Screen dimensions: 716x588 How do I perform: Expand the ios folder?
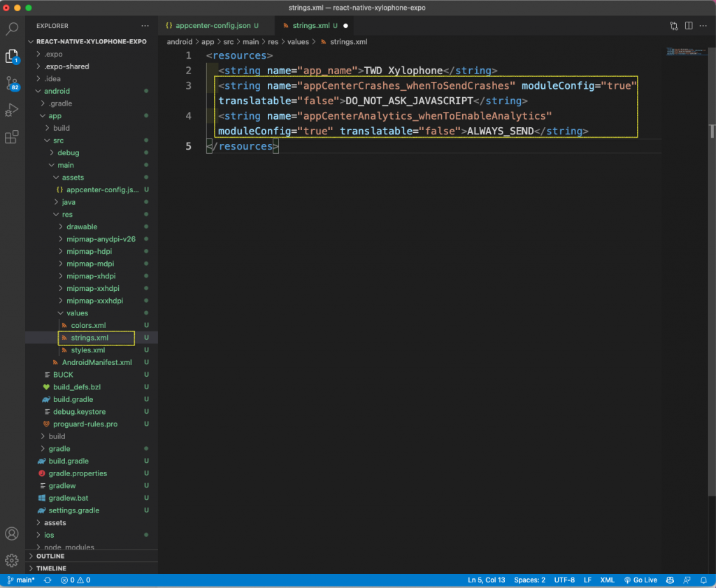pos(92,535)
